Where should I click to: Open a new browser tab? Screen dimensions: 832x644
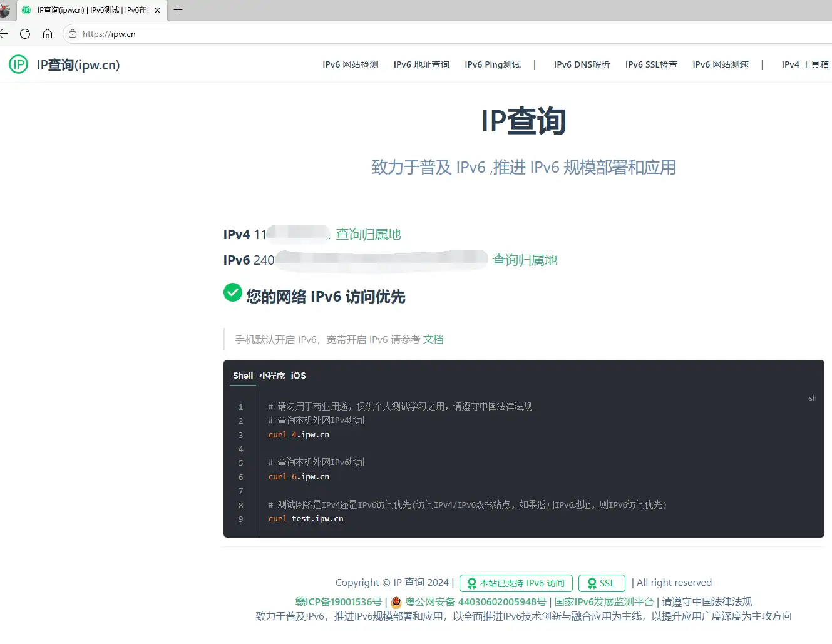pyautogui.click(x=178, y=10)
